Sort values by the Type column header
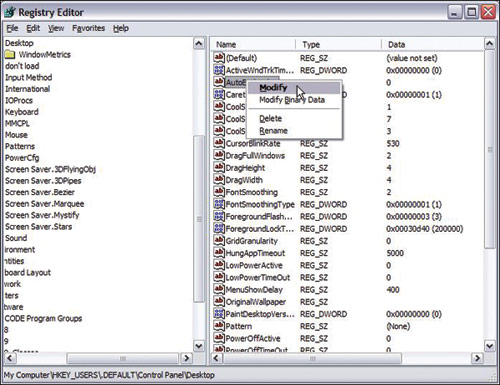 click(339, 44)
